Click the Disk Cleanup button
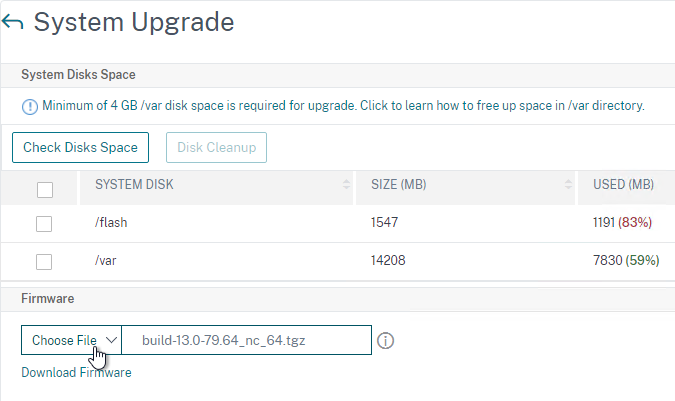Screen dimensions: 675x401 217,148
